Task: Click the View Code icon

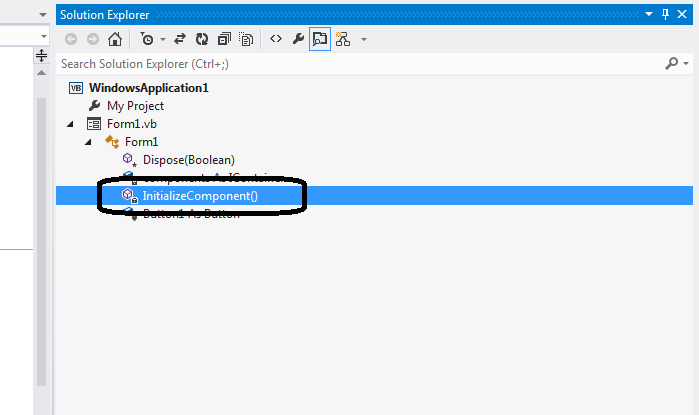Action: (276, 39)
